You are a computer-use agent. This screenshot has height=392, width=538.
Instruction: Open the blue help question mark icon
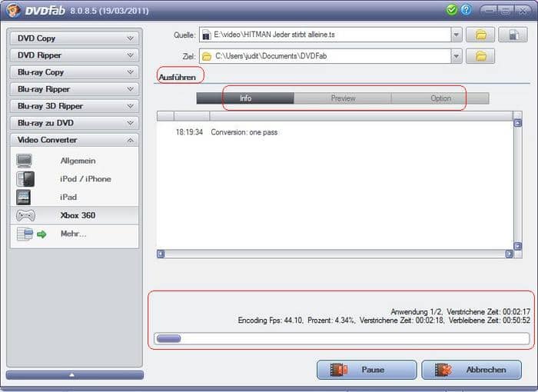pos(466,10)
